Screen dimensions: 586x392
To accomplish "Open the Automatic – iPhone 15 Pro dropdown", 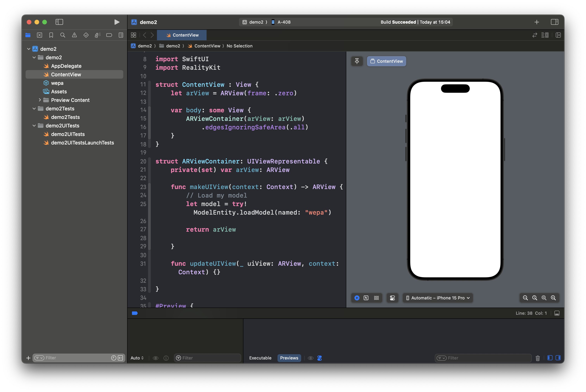I will coord(438,298).
